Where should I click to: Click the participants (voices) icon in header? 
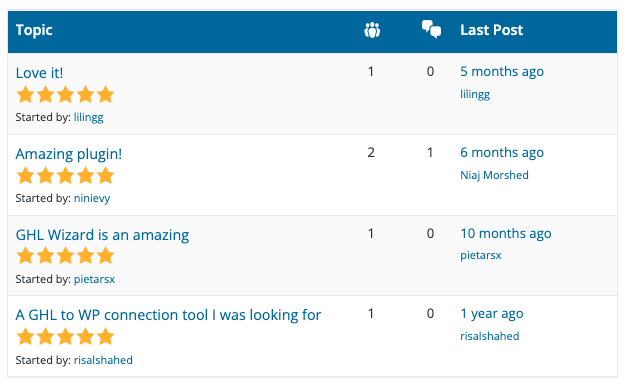click(372, 30)
